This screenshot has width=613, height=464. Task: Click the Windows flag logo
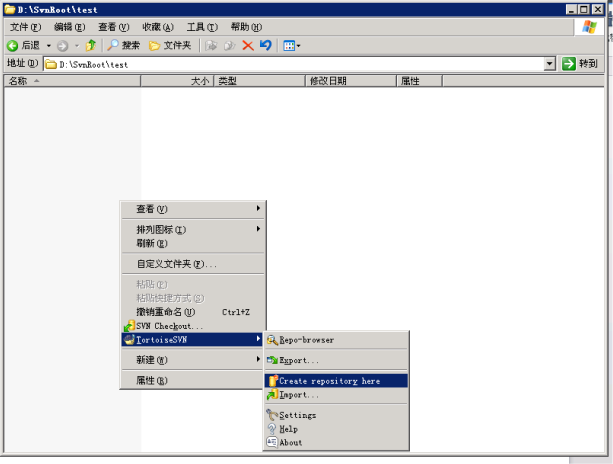tap(589, 27)
